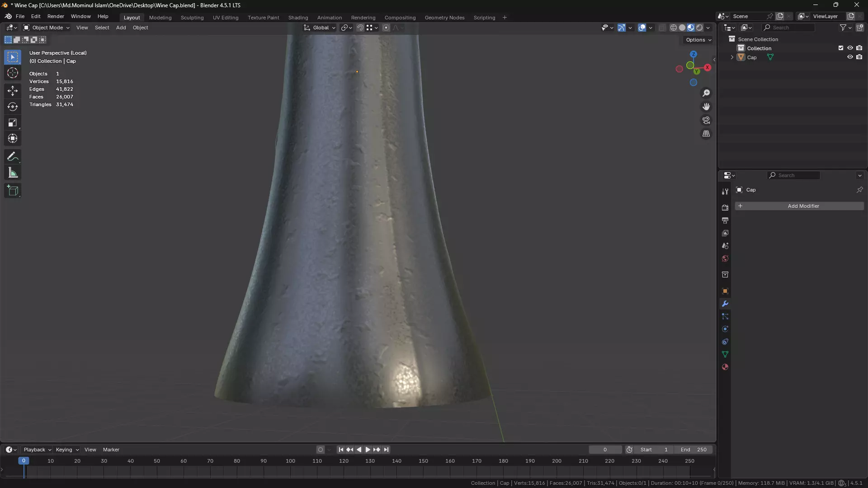
Task: Open the overlays options dropdown arrow
Action: tap(651, 28)
